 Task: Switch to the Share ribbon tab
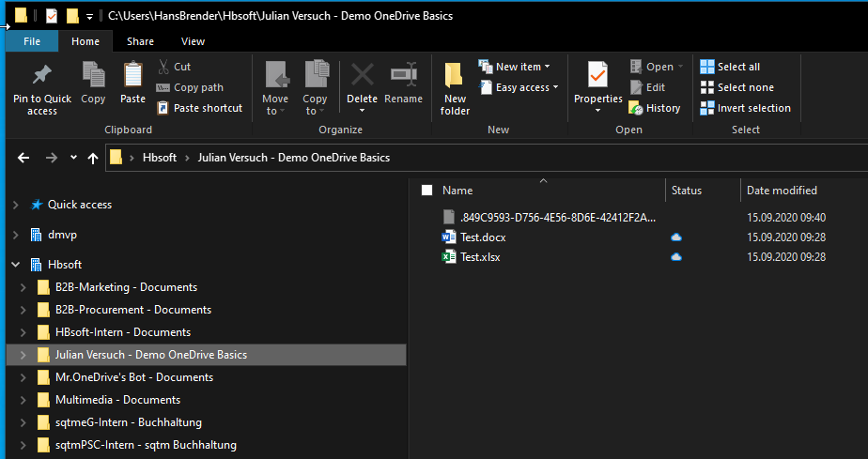(141, 41)
